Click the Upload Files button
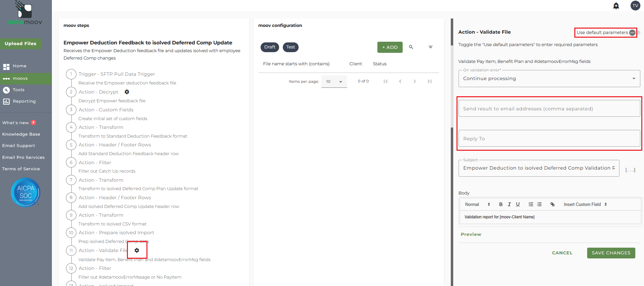Viewport: 644px width, 286px height. (x=21, y=43)
